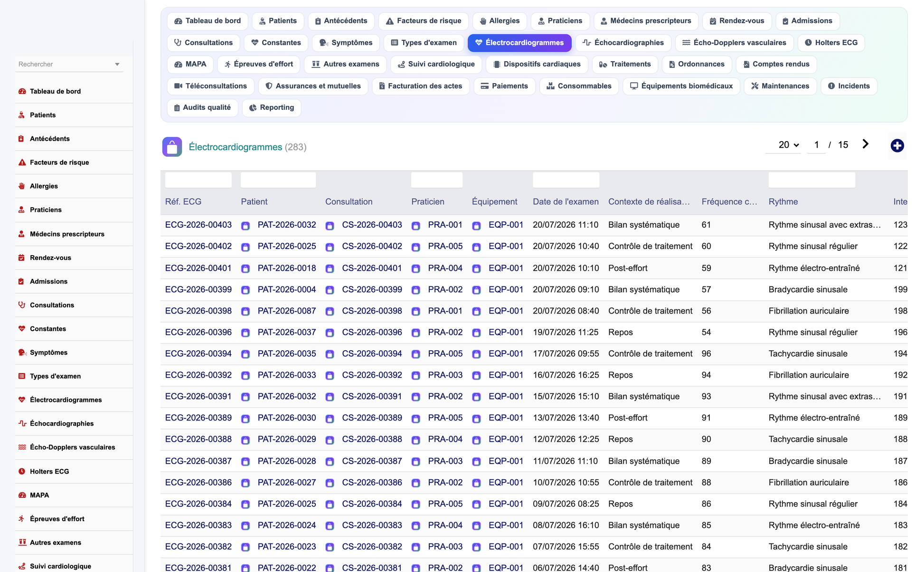Click the Allergies hand icon in sidebar

pos(22,186)
